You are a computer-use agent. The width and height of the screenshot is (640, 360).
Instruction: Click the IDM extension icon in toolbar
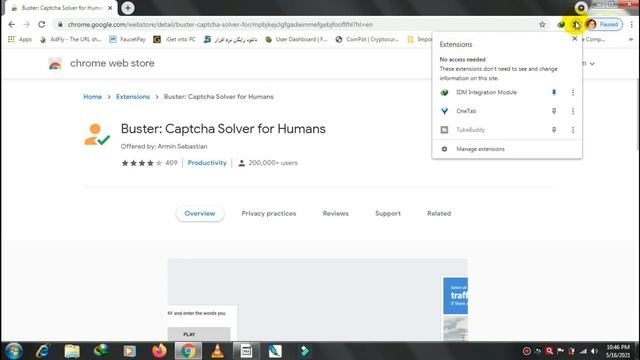[x=561, y=24]
